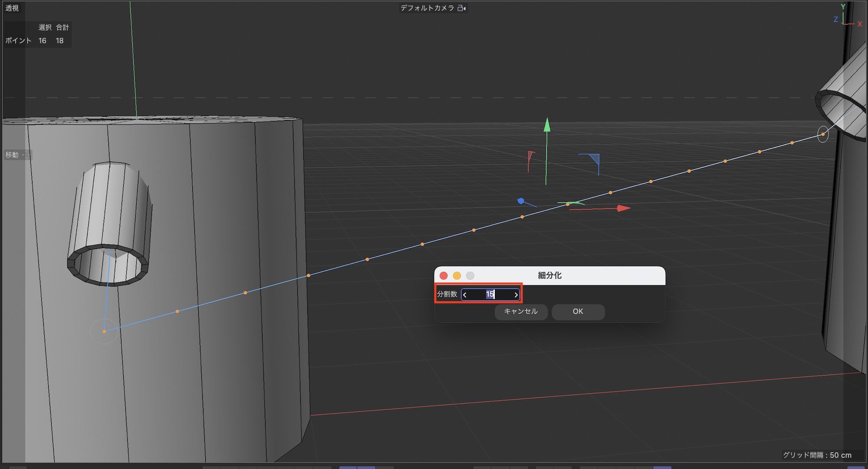Screen dimensions: 868x469
Task: Minimize 細分化 dialog with yellow button
Action: pyautogui.click(x=457, y=276)
